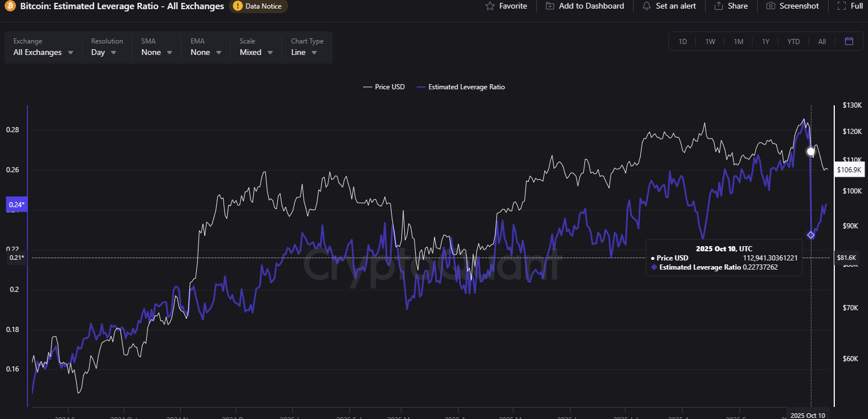Select the 1M time range
This screenshot has height=419, width=868.
tap(738, 41)
